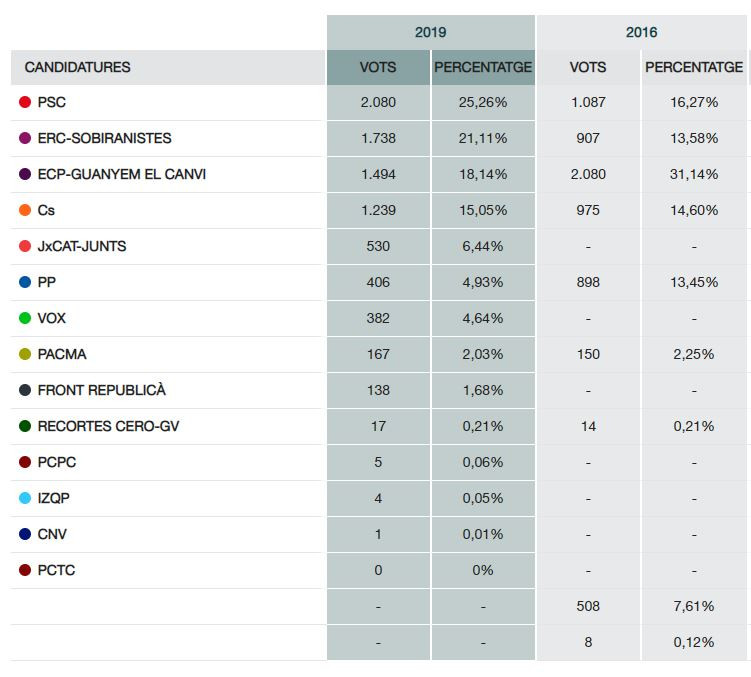Viewport: 751px width, 677px height.
Task: Click the purple ERC-SOBIRANISTES color dot
Action: click(25, 138)
